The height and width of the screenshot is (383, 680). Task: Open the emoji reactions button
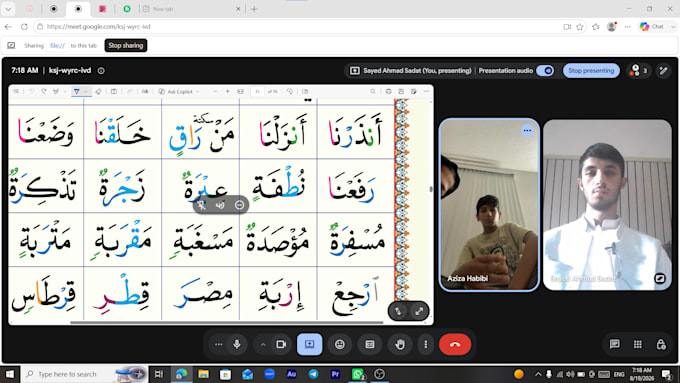tap(340, 344)
